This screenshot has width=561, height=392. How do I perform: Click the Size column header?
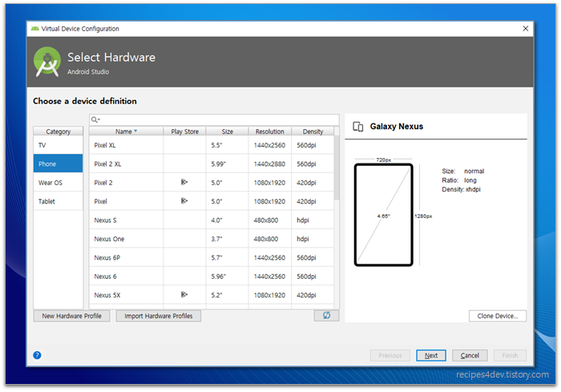(x=227, y=131)
